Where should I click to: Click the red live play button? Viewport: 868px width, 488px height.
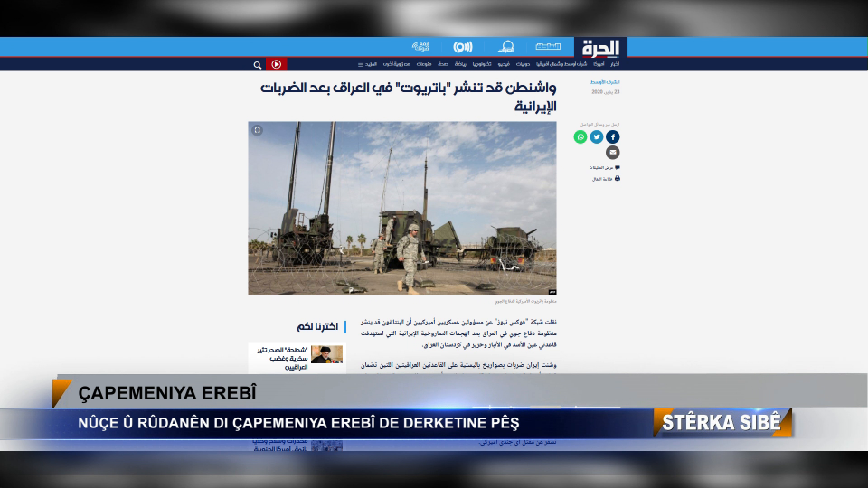coord(277,64)
